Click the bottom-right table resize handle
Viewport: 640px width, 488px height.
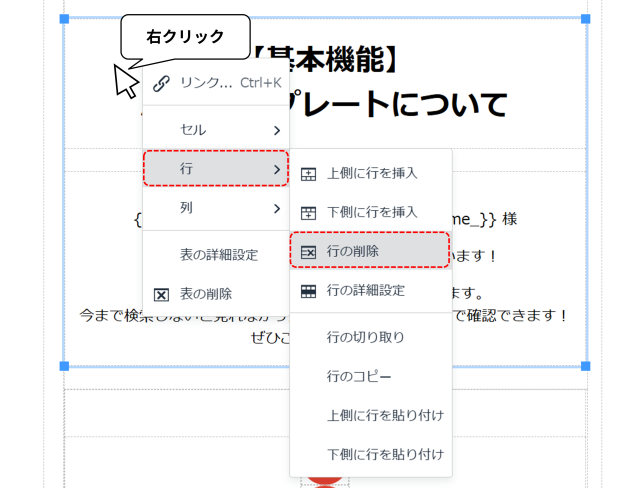pyautogui.click(x=585, y=366)
